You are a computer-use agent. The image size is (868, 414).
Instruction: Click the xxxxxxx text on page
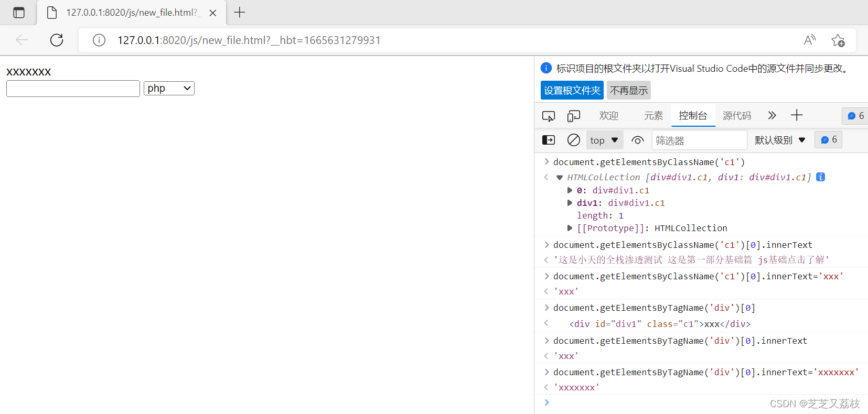coord(29,72)
